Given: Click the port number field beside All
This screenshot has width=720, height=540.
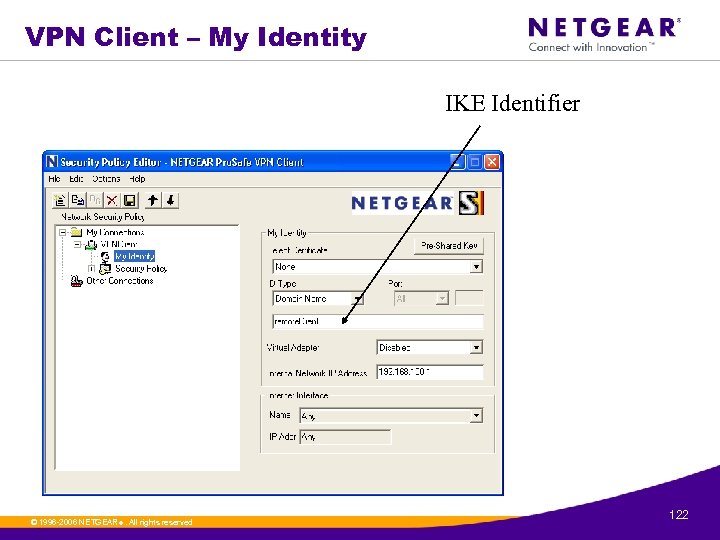Looking at the screenshot, I should (469, 298).
